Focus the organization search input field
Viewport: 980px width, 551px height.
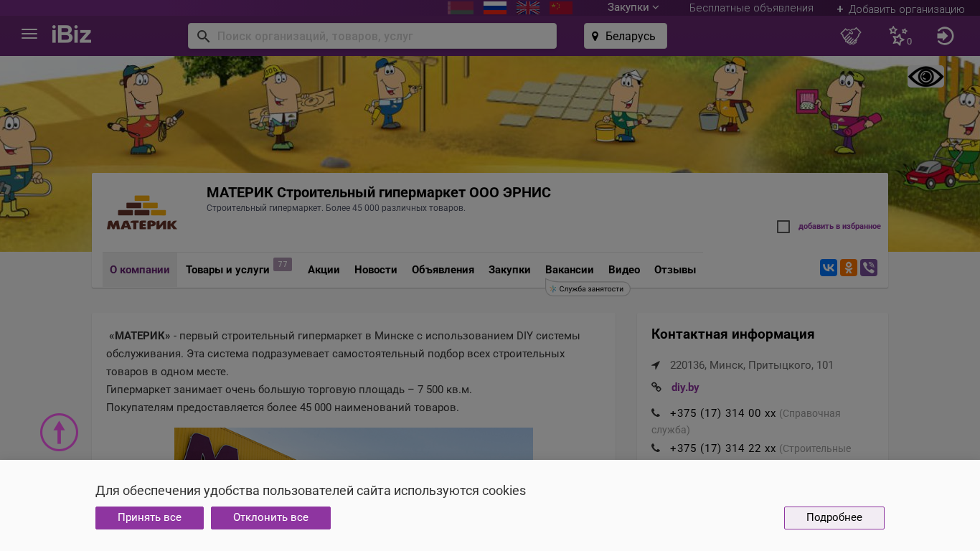372,36
